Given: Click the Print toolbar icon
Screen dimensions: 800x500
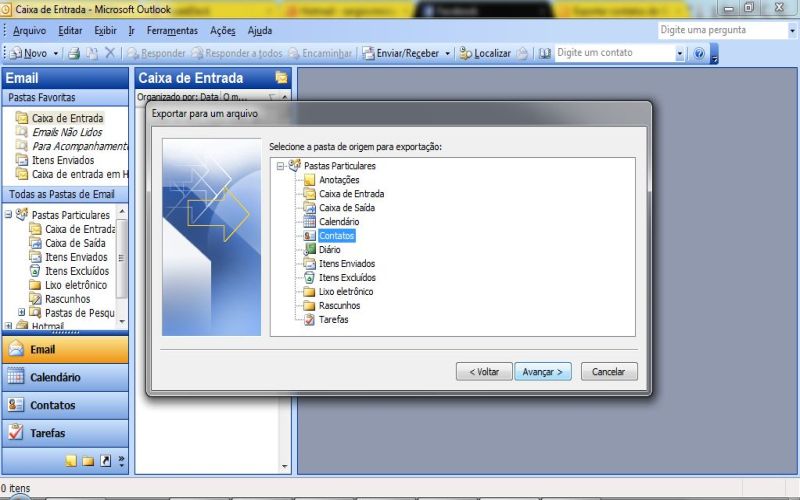Looking at the screenshot, I should coord(74,53).
